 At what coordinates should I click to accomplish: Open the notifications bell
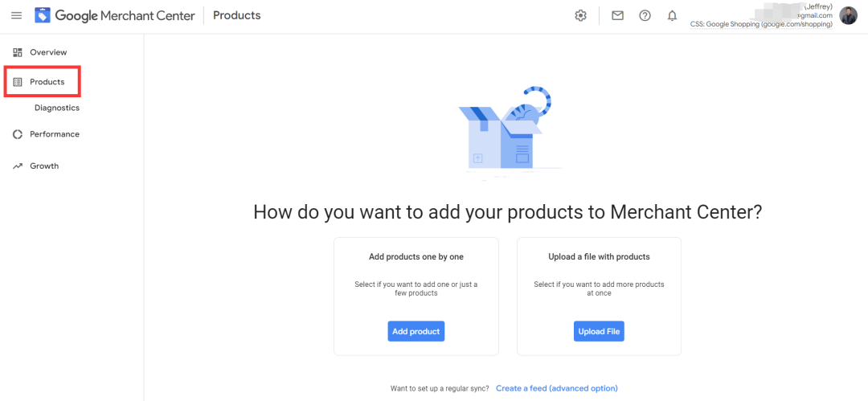[672, 15]
